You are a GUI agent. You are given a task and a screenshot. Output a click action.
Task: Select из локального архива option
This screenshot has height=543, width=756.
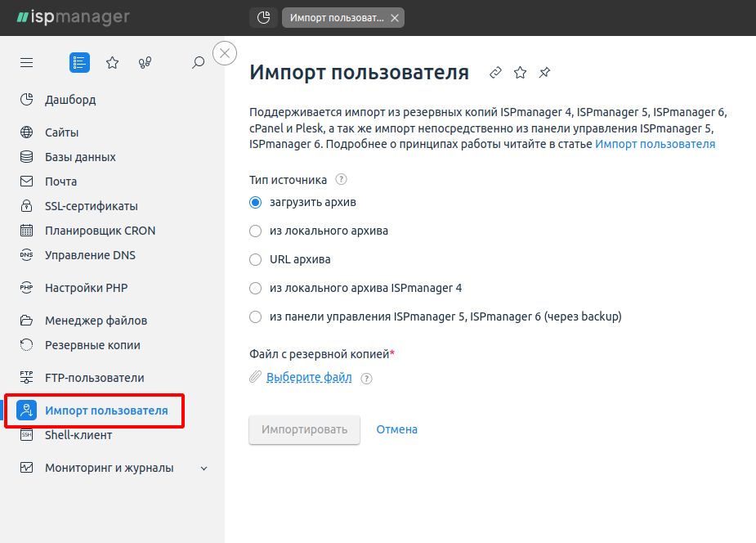click(256, 231)
